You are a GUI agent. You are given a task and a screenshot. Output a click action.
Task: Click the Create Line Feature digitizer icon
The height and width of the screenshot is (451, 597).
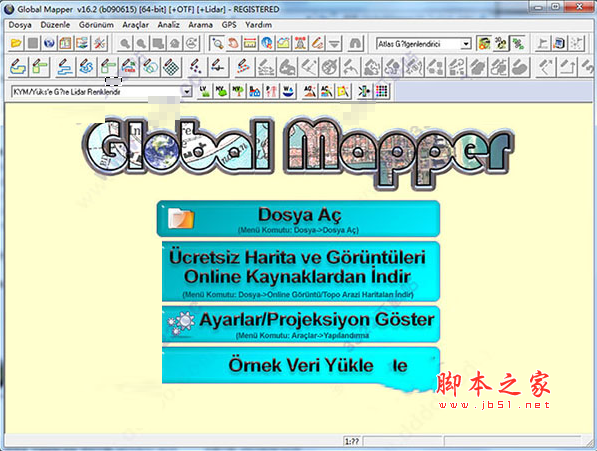[x=65, y=67]
